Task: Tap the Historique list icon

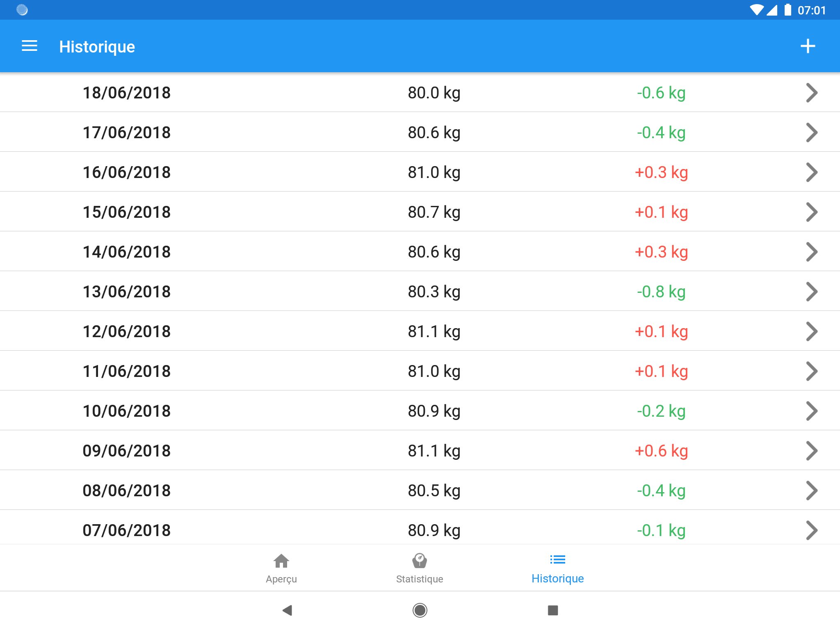Action: [557, 559]
